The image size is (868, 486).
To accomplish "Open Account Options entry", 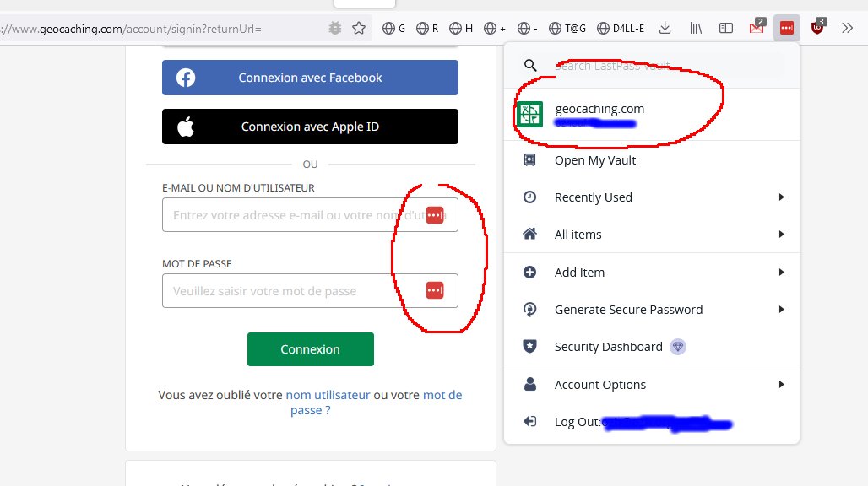I will tap(652, 384).
